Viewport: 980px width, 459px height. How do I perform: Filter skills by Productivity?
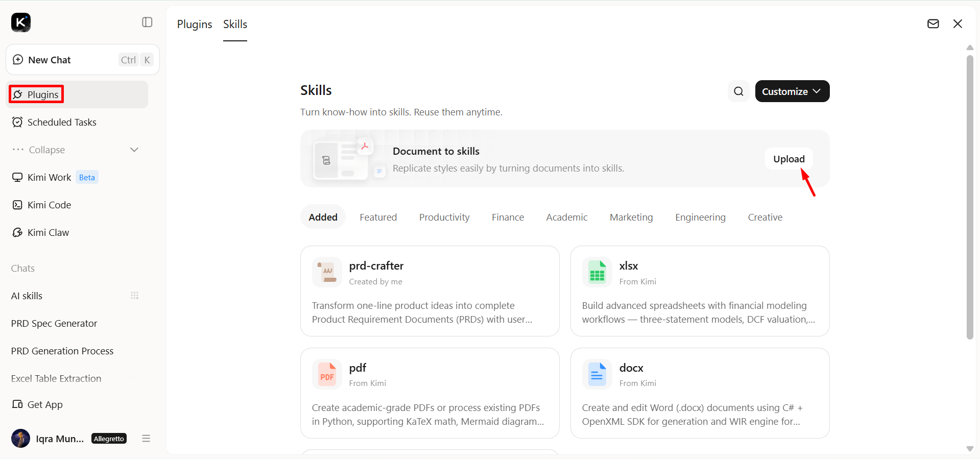click(x=444, y=217)
